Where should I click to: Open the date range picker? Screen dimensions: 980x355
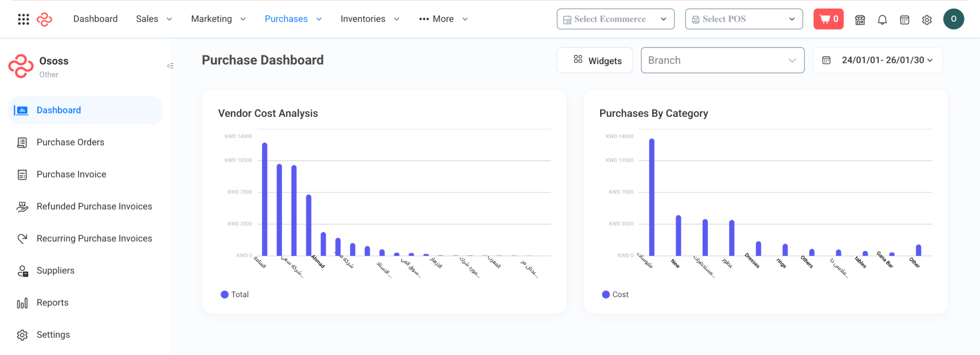[877, 60]
